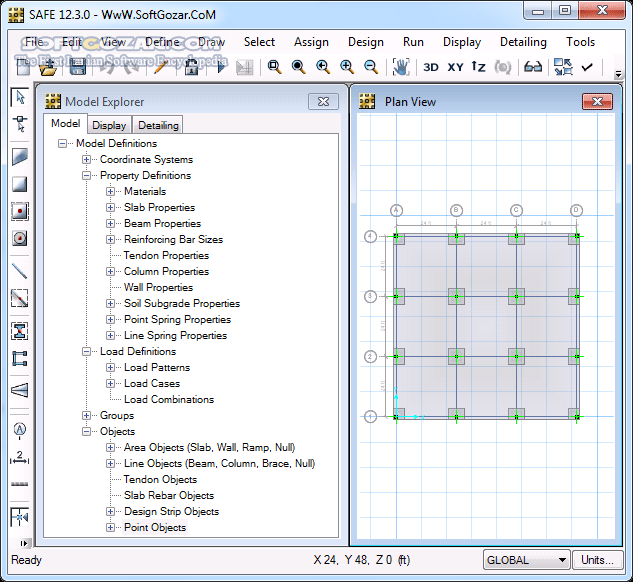Click the glasses view options icon

tap(533, 67)
